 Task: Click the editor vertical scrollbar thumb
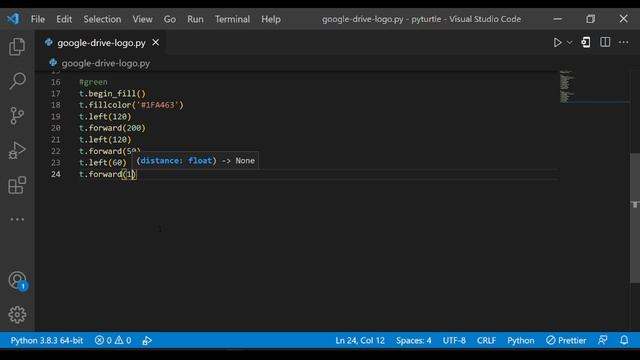635,218
